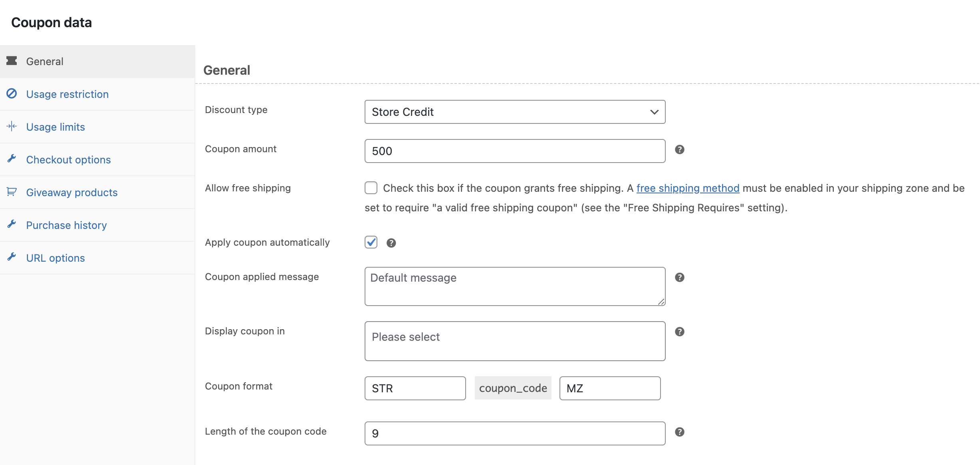The width and height of the screenshot is (980, 465).
Task: Click the Coupon amount field
Action: click(515, 151)
